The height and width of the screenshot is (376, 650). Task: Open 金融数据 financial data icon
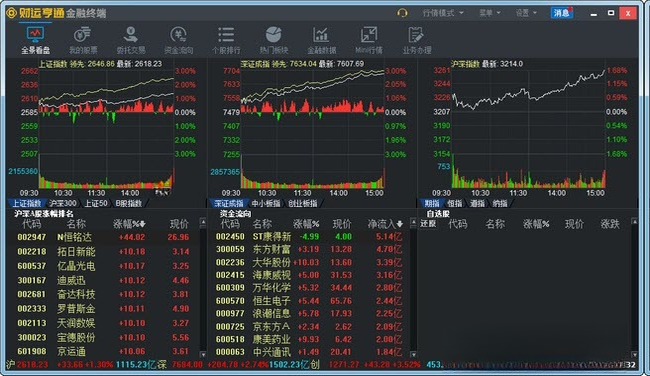[321, 40]
